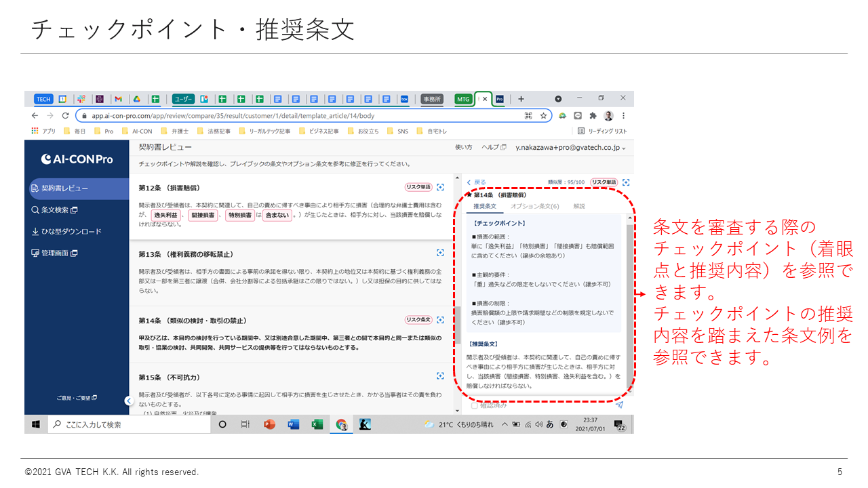
Task: Open the Chrome extensions puzzle icon
Action: pyautogui.click(x=593, y=116)
